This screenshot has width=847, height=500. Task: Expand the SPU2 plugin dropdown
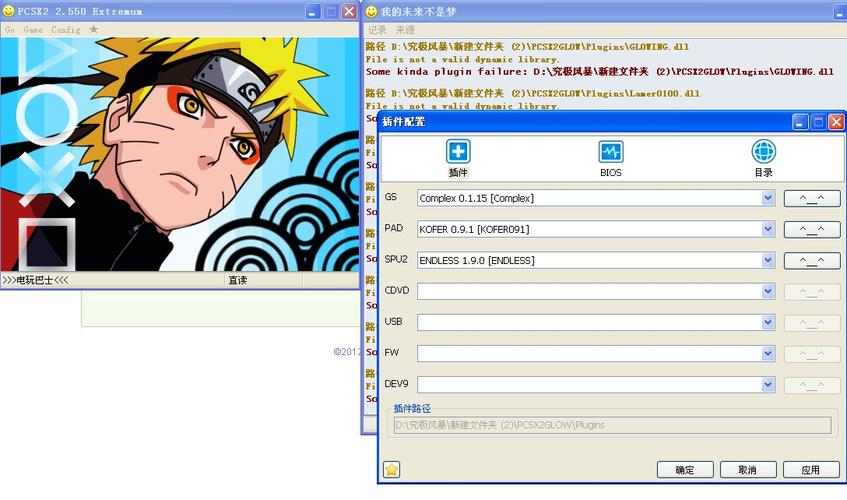click(768, 260)
